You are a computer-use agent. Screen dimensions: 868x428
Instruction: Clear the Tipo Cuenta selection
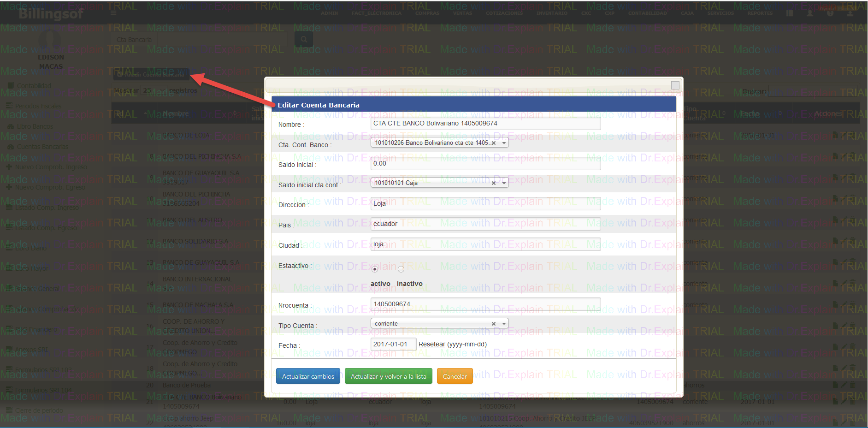(494, 324)
